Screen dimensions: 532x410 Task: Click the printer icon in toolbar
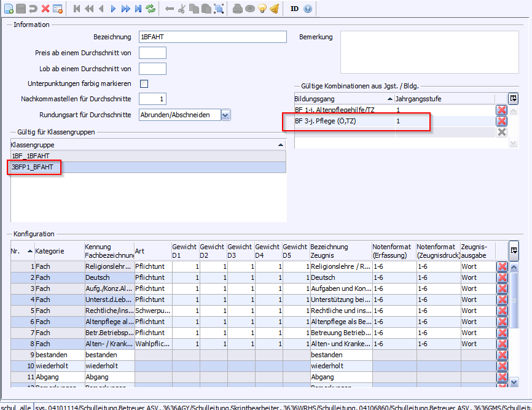[237, 9]
